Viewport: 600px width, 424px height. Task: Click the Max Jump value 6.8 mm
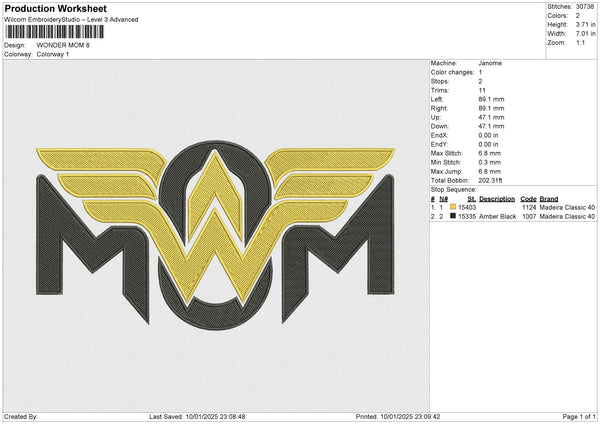[489, 171]
